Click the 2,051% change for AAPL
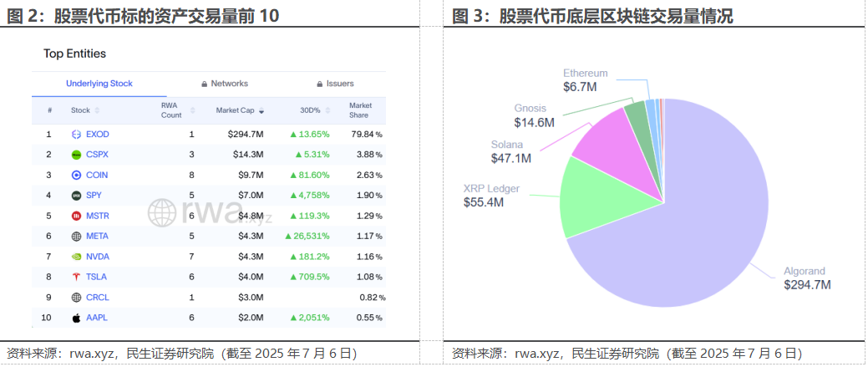The width and height of the screenshot is (868, 367). click(x=310, y=318)
